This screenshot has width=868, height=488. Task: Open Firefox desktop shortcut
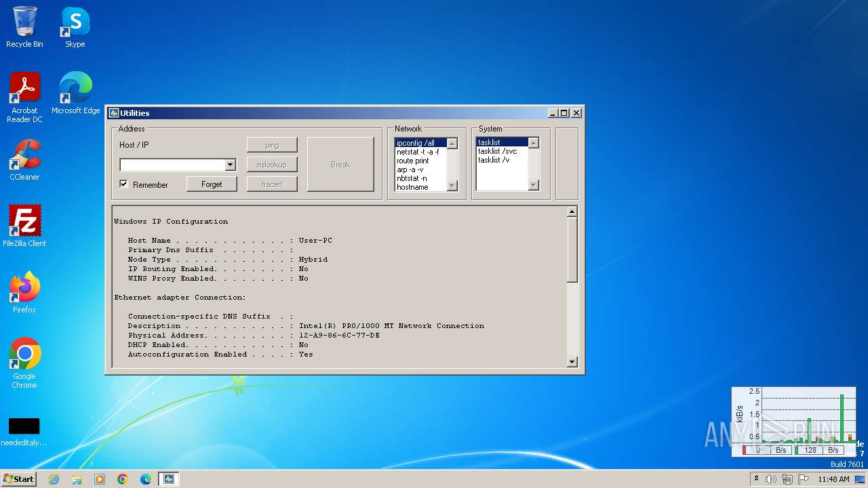(24, 293)
